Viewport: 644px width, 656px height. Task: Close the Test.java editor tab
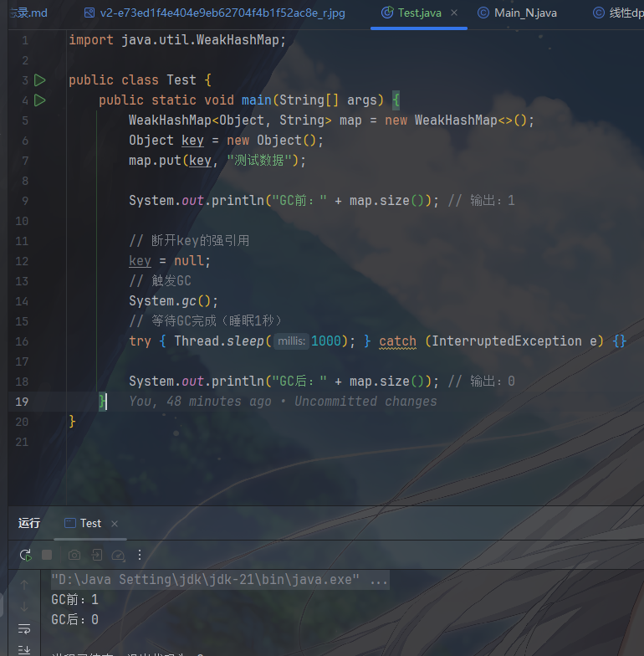pos(454,13)
